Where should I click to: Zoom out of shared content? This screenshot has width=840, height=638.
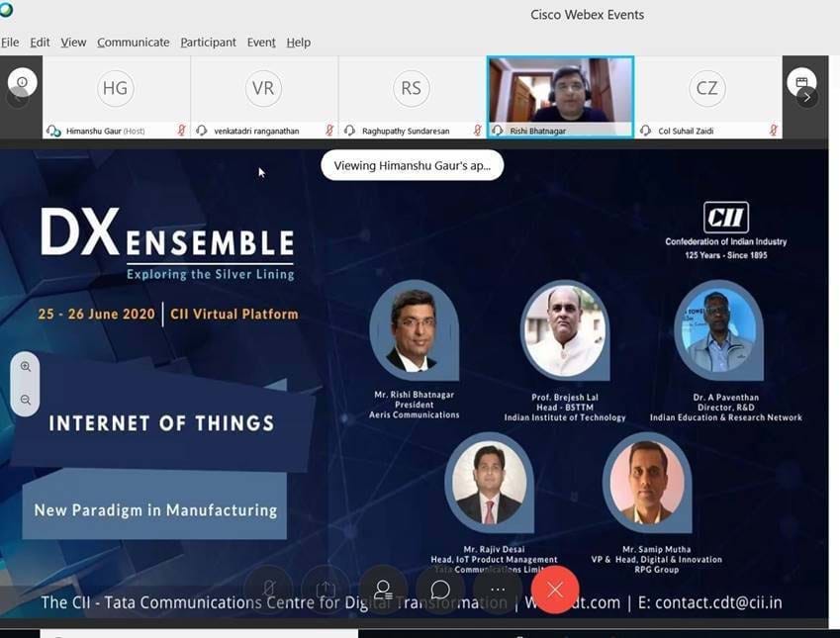coord(25,400)
